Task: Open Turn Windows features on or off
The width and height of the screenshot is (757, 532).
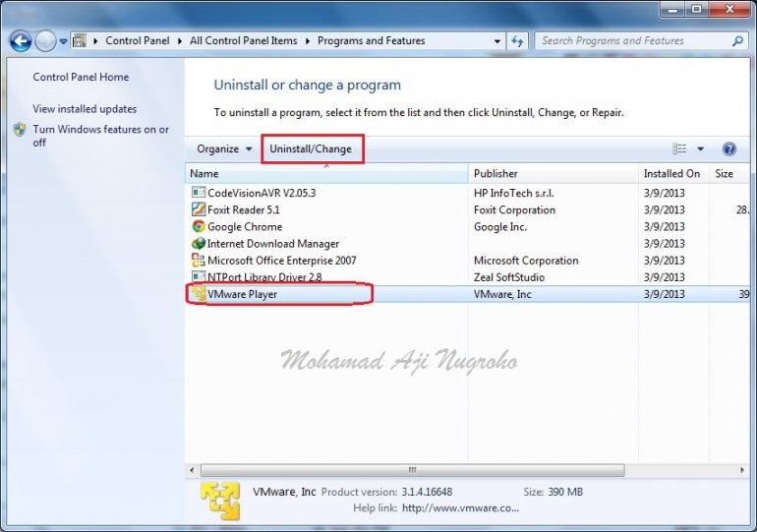Action: tap(100, 136)
